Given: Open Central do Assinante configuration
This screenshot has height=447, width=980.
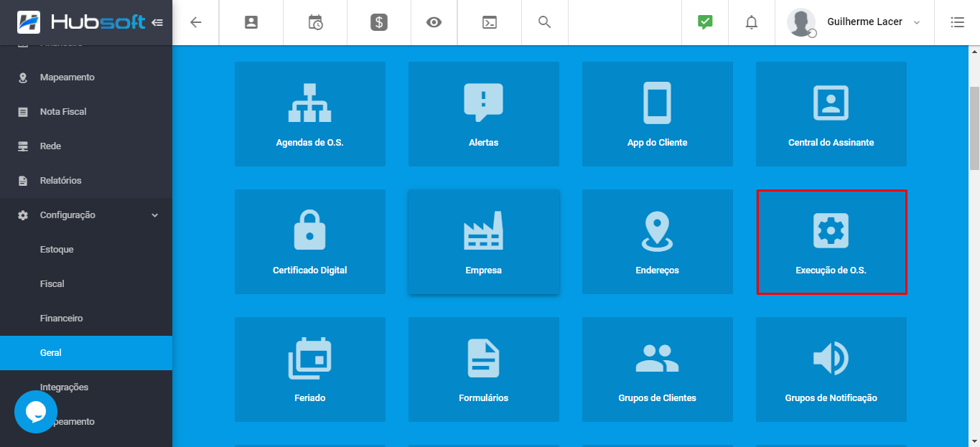Looking at the screenshot, I should (831, 113).
